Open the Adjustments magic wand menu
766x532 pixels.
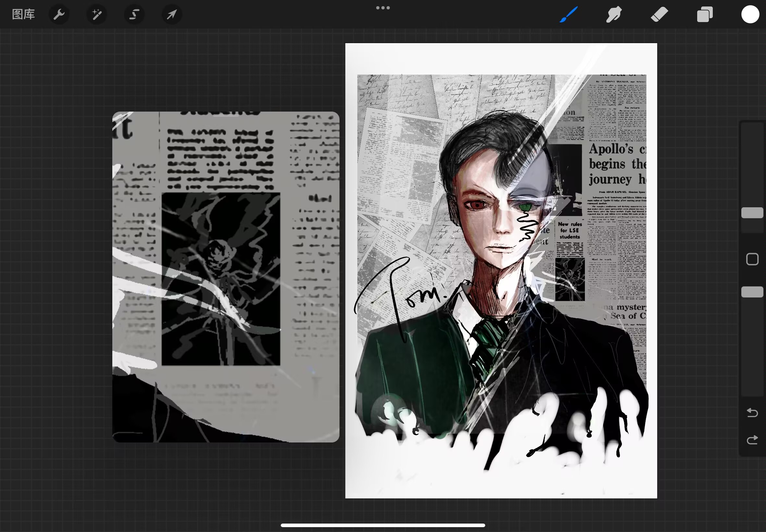[97, 14]
